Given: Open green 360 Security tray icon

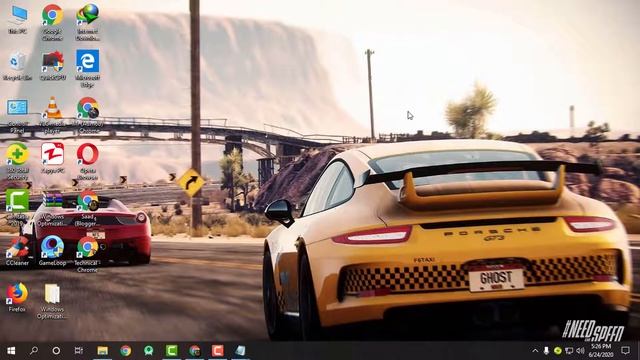Looking at the screenshot, I should 558,351.
